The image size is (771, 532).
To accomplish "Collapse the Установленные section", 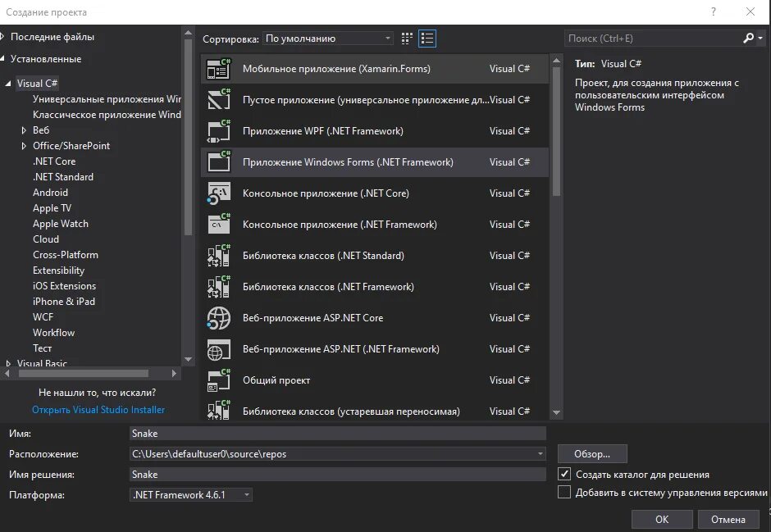I will click(x=3, y=59).
